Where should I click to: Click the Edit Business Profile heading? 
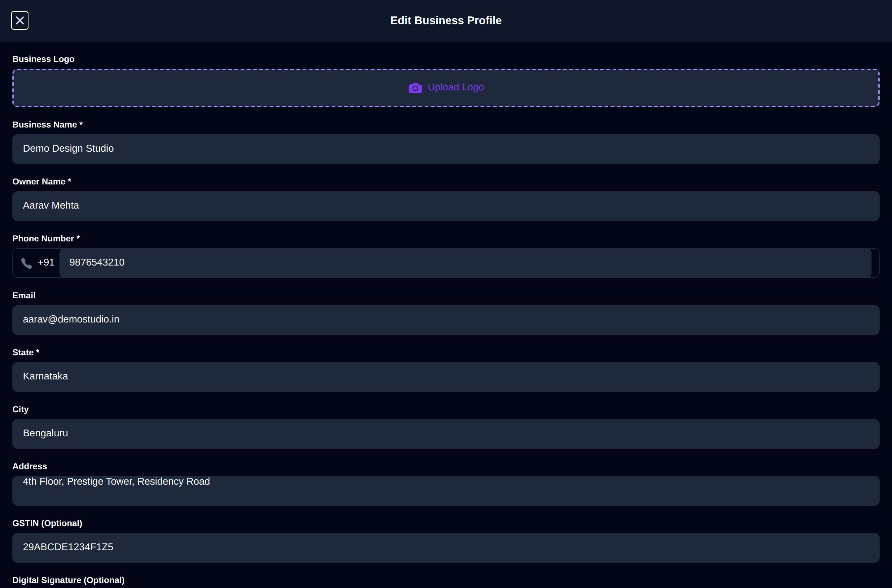tap(446, 21)
